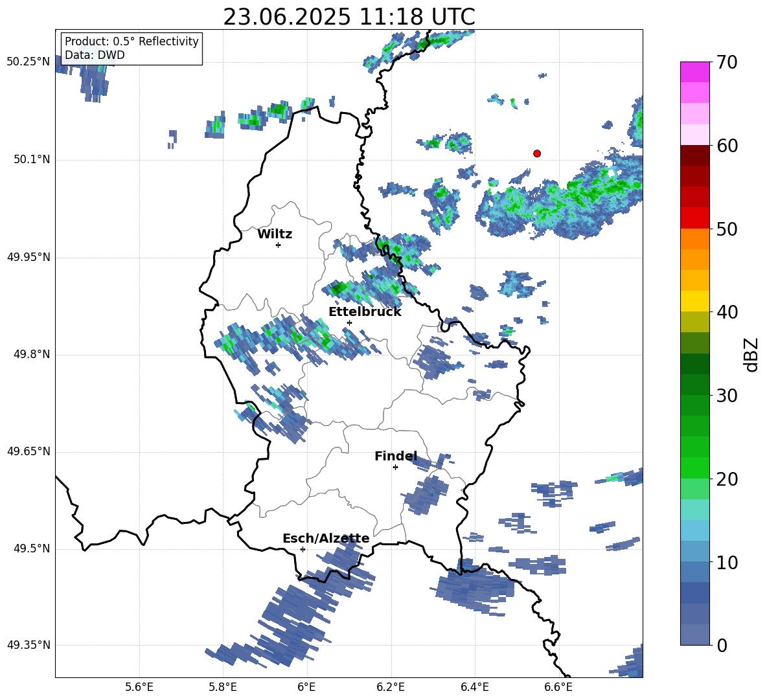Click the 10 tick on the colorbar

[x=727, y=563]
